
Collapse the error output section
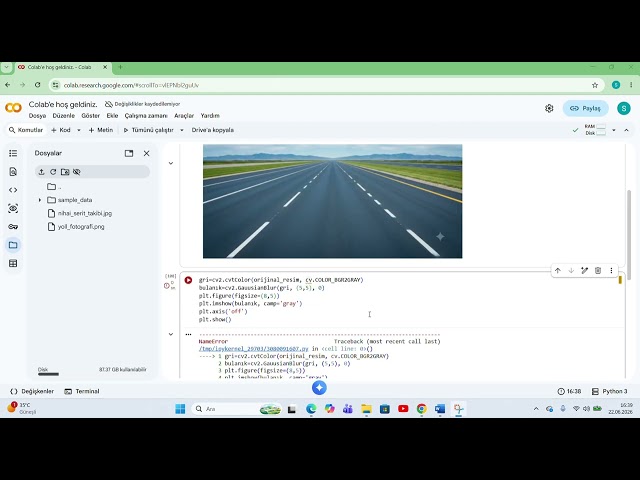(171, 334)
